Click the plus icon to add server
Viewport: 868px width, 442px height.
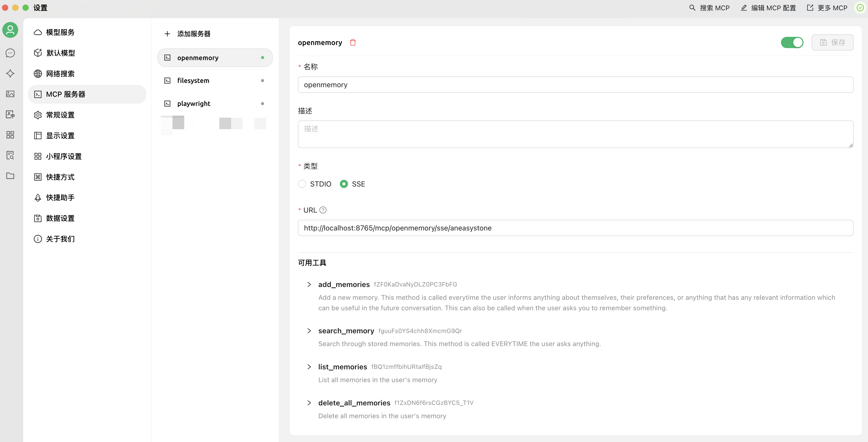click(x=167, y=34)
